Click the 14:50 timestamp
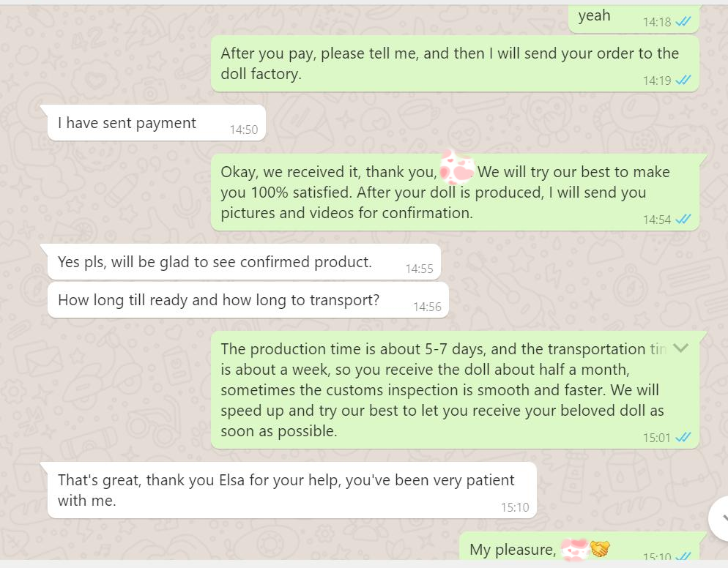The height and width of the screenshot is (568, 728). [x=244, y=130]
